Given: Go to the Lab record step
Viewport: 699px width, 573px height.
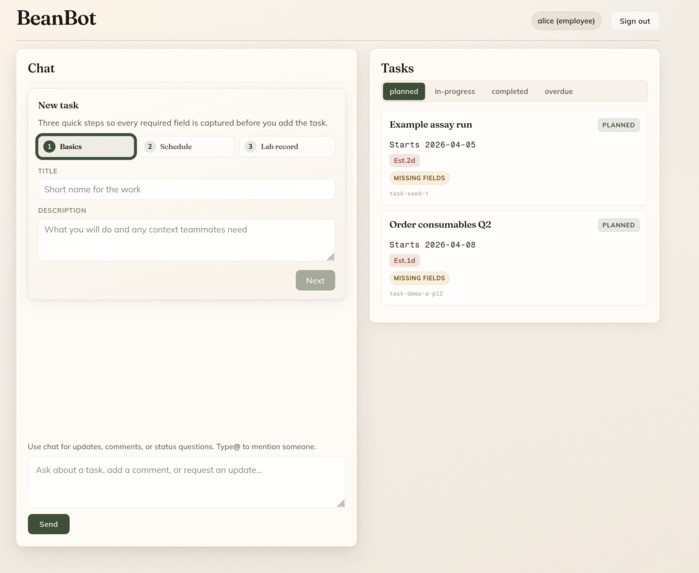Looking at the screenshot, I should [287, 146].
